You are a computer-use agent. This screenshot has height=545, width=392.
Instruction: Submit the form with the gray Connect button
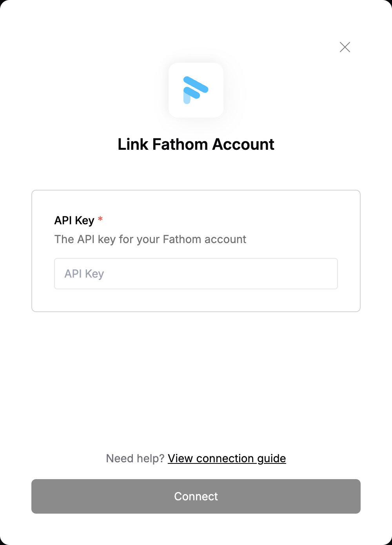pyautogui.click(x=196, y=496)
